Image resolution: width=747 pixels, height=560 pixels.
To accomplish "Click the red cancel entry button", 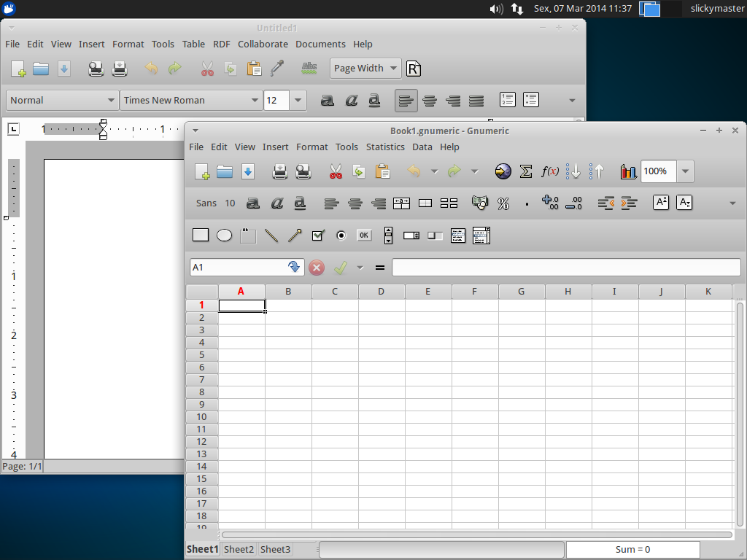I will click(317, 268).
